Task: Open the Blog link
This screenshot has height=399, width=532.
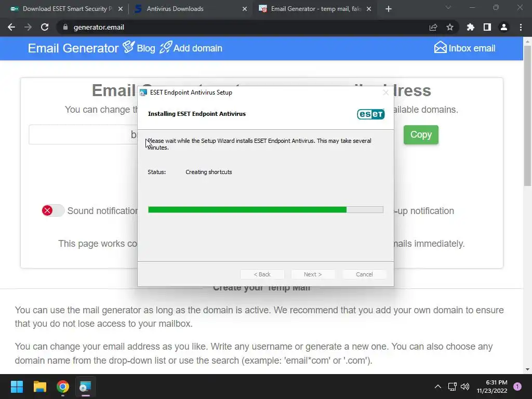Action: (146, 48)
